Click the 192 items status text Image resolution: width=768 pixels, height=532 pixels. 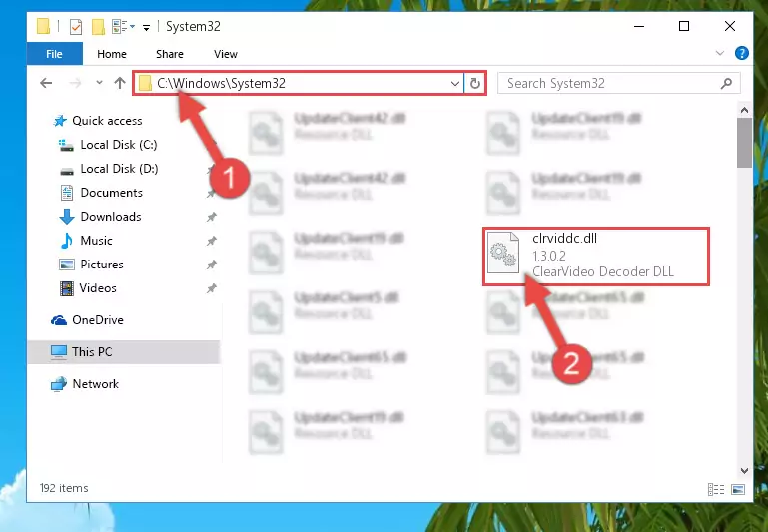pos(64,488)
